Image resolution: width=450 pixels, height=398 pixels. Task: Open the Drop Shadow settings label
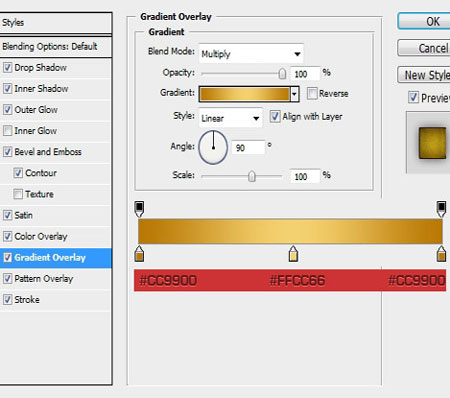[40, 68]
